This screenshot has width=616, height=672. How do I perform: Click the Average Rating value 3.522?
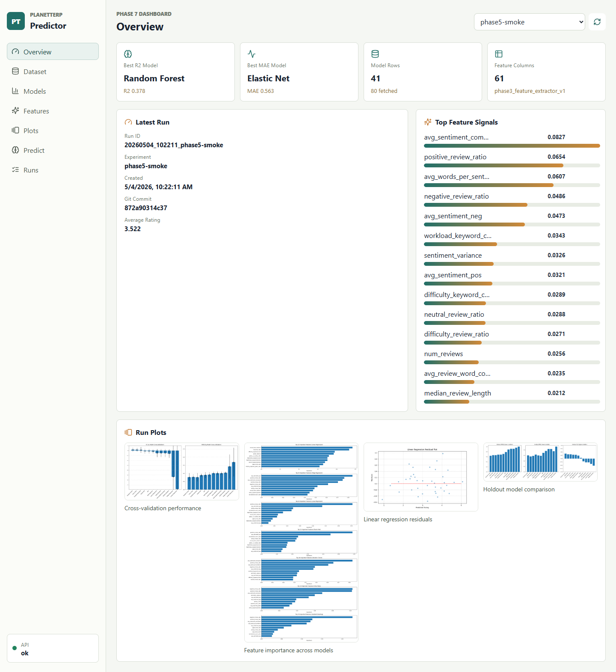point(133,229)
